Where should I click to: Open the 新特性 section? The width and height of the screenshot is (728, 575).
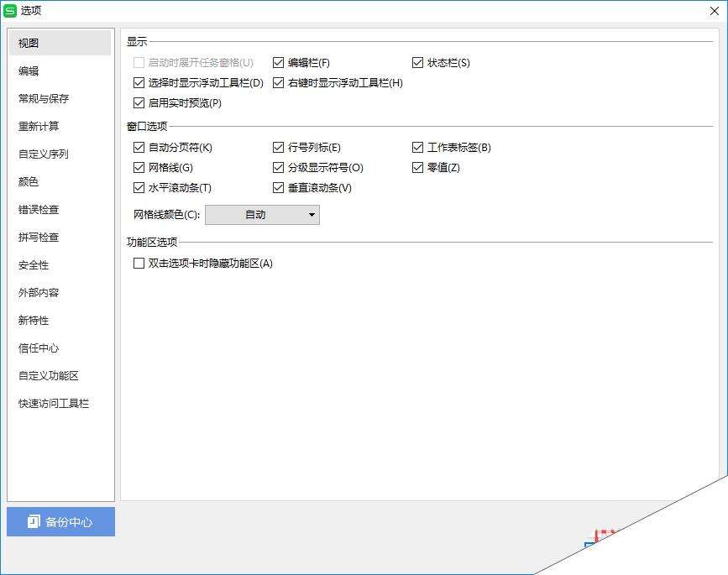pos(60,320)
